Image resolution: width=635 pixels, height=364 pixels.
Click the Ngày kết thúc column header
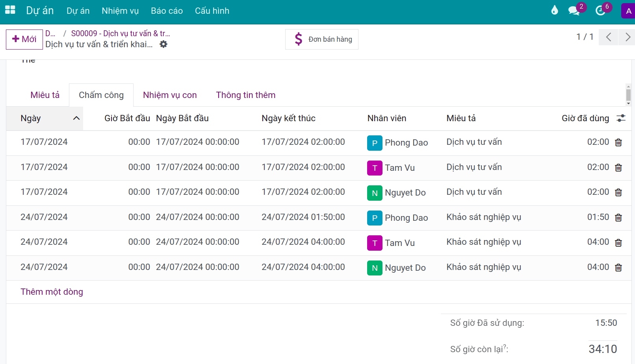tap(288, 118)
